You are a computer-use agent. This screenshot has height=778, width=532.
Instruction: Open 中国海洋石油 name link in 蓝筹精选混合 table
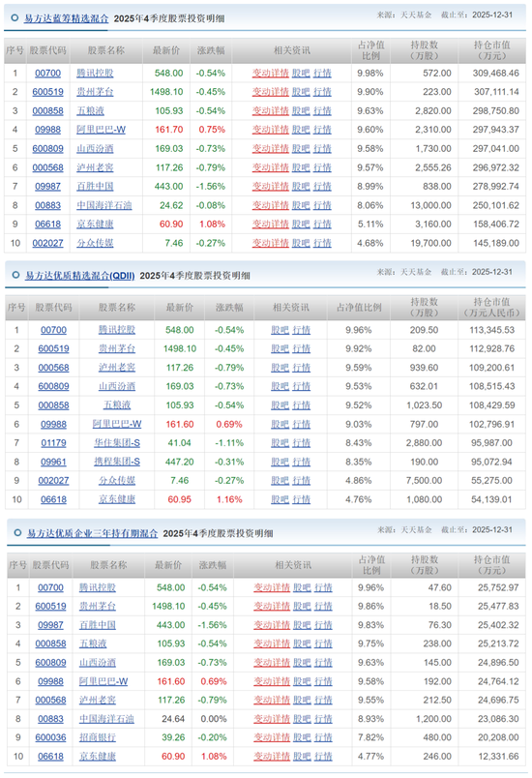click(104, 205)
